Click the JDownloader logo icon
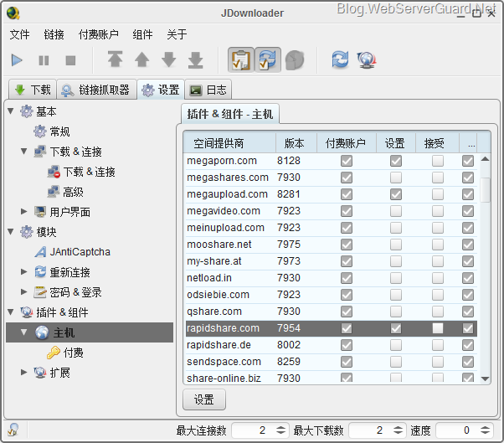 pyautogui.click(x=13, y=13)
